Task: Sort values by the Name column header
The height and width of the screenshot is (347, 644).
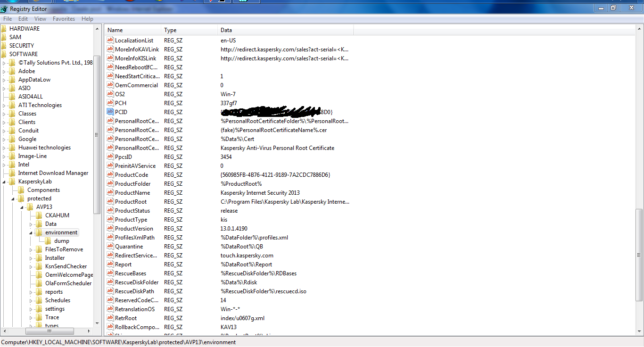Action: point(133,30)
